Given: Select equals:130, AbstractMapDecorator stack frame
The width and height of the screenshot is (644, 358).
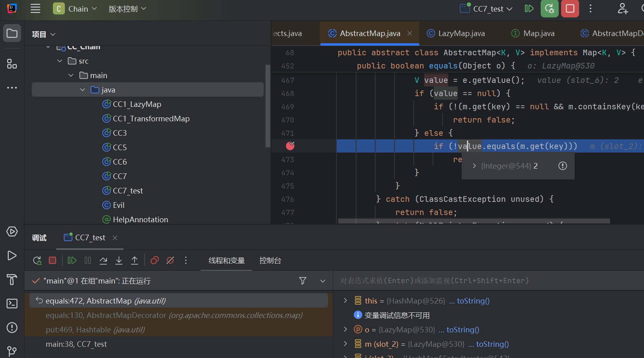Looking at the screenshot, I should (179, 315).
